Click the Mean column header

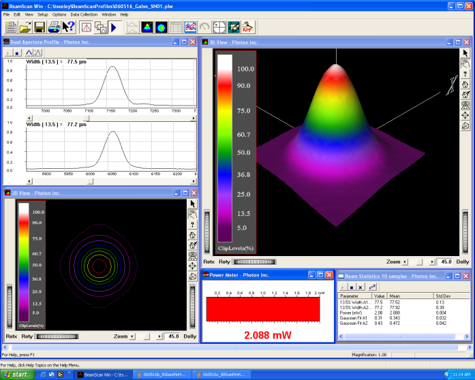click(x=410, y=296)
